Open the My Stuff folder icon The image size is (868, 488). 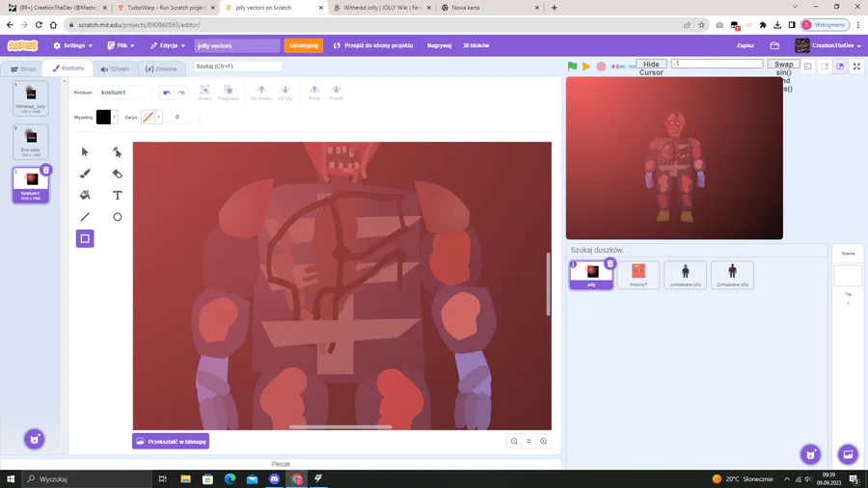(x=774, y=45)
